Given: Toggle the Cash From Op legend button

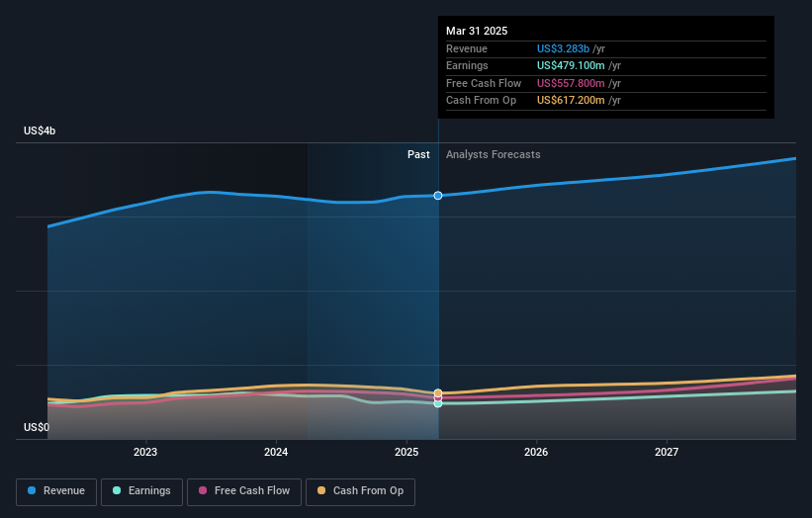Looking at the screenshot, I should pos(360,491).
